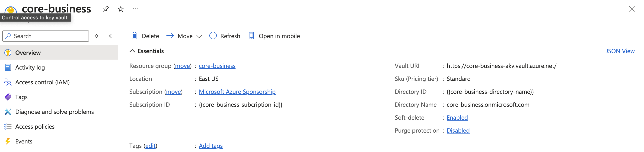Open the Activity log menu item

(x=30, y=67)
